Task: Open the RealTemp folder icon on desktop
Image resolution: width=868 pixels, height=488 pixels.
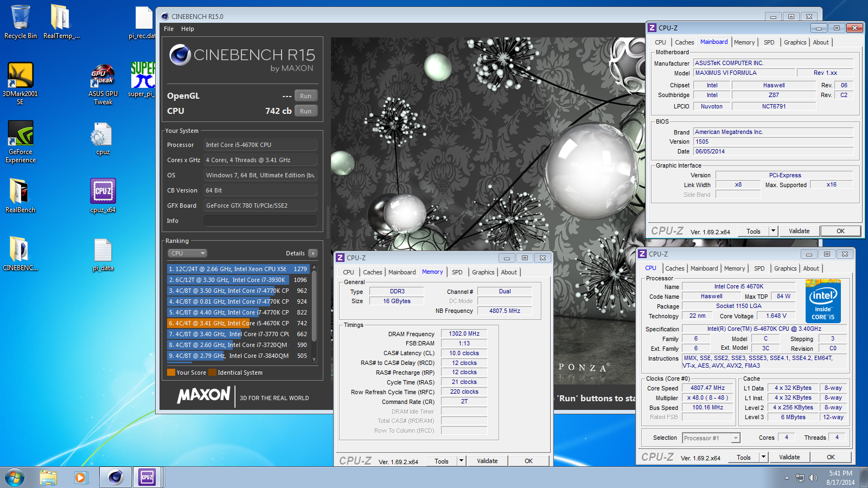Action: (x=61, y=22)
